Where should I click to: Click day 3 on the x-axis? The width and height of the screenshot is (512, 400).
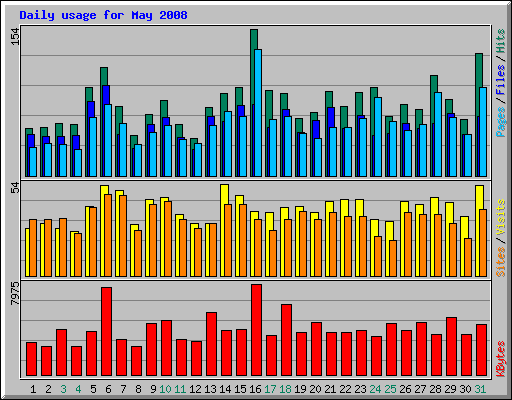click(63, 389)
